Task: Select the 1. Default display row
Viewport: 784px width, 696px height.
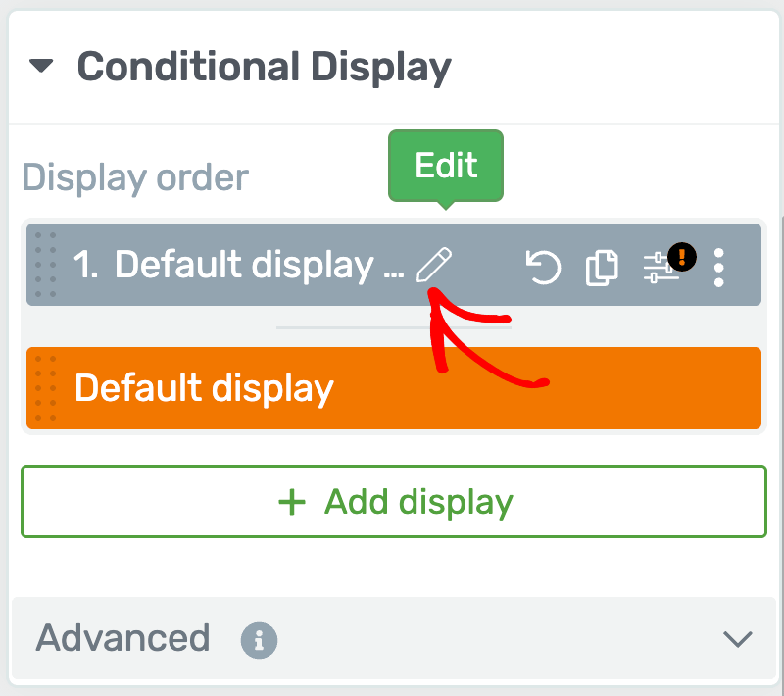Action: [x=394, y=265]
